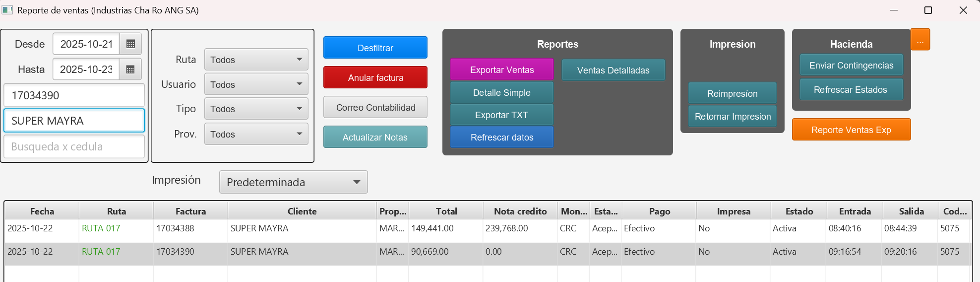Click the SUPER MAYRA search field
Screen dimensions: 980x282
(74, 121)
